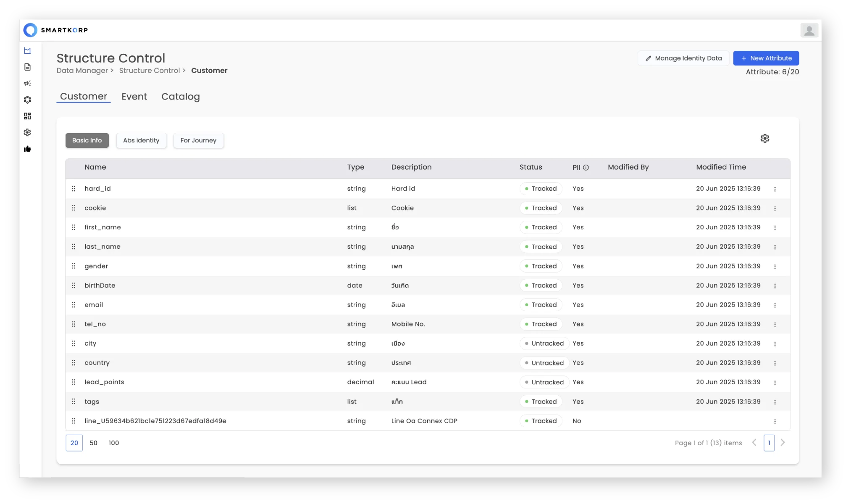Screen dimensions: 851x504
Task: Set page size to 100
Action: click(114, 443)
